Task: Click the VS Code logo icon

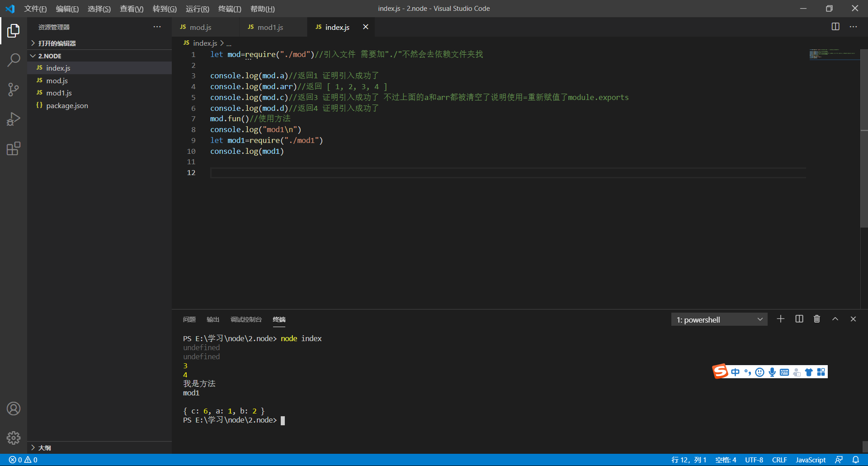Action: click(10, 9)
